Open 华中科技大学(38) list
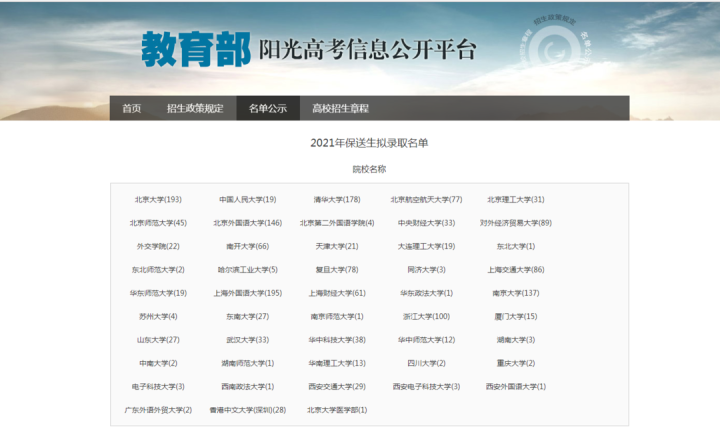The image size is (720, 437). pyautogui.click(x=337, y=340)
